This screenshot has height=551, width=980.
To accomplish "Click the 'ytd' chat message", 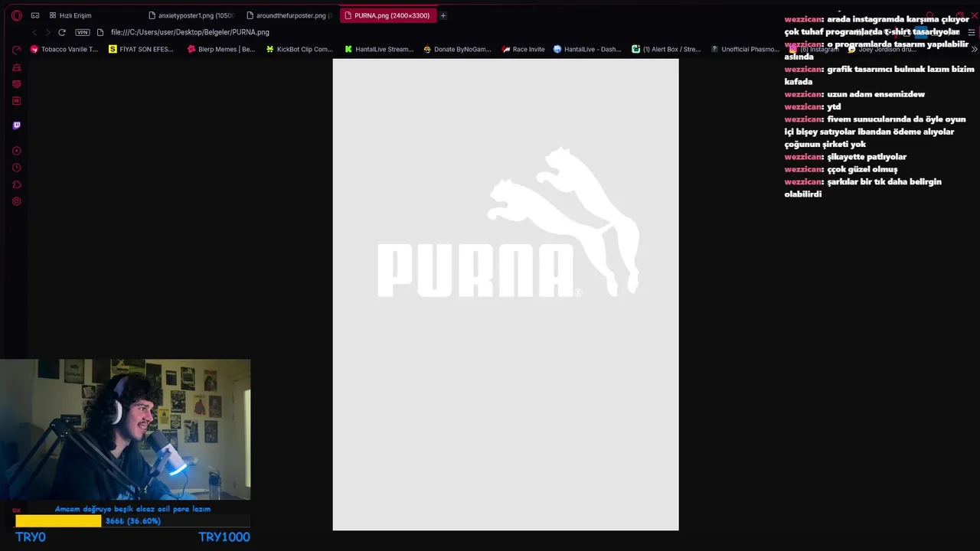I will pos(812,106).
